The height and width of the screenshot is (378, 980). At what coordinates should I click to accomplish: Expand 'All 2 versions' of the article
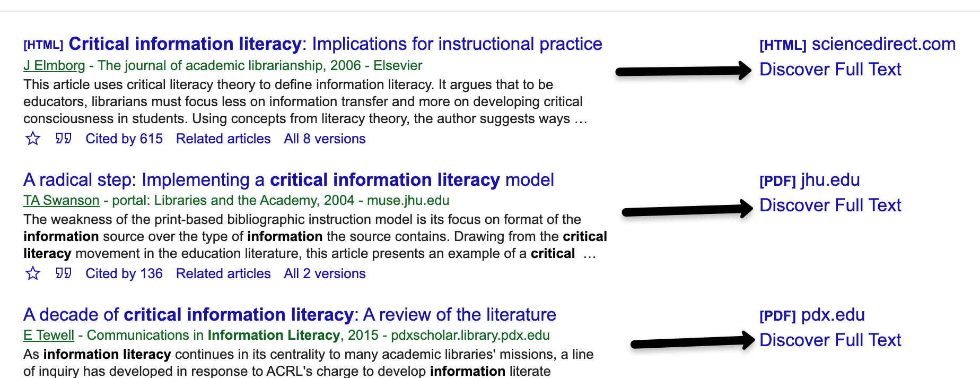(x=325, y=274)
